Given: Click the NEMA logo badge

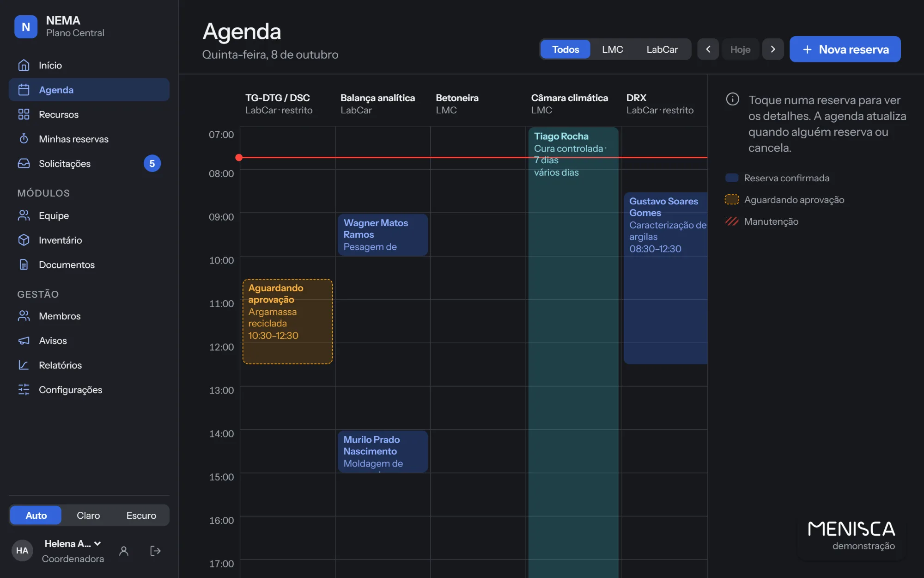Looking at the screenshot, I should tap(26, 27).
